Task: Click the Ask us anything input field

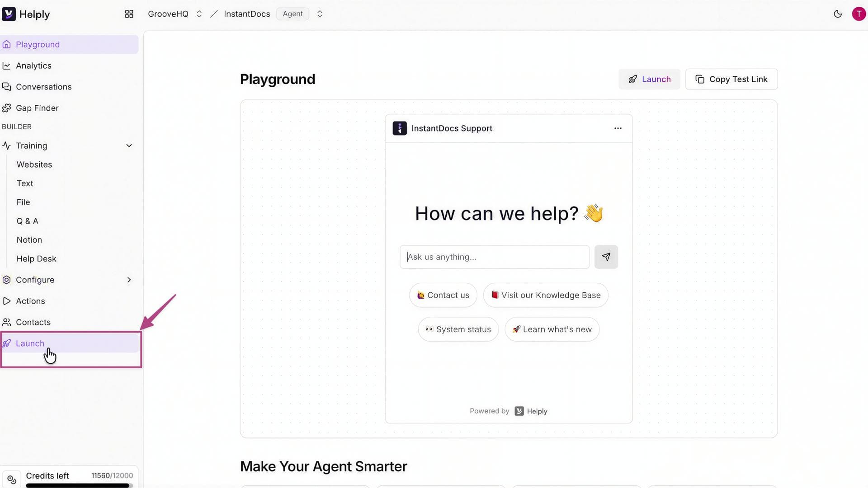Action: tap(494, 257)
